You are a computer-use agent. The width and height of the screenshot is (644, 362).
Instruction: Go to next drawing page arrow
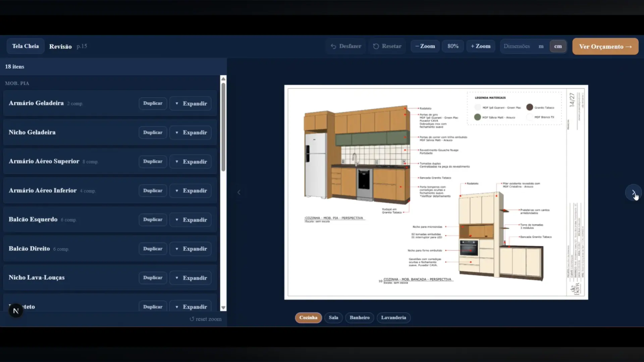pyautogui.click(x=633, y=192)
